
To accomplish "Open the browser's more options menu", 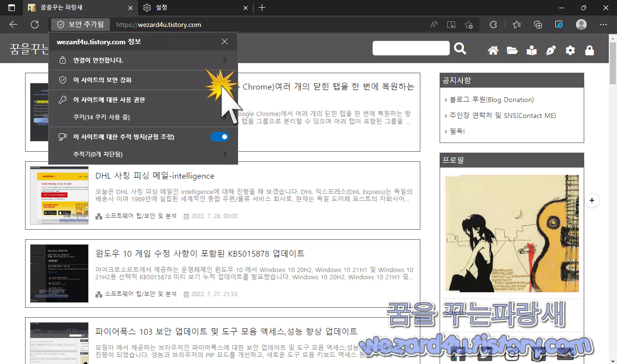I will pos(603,25).
